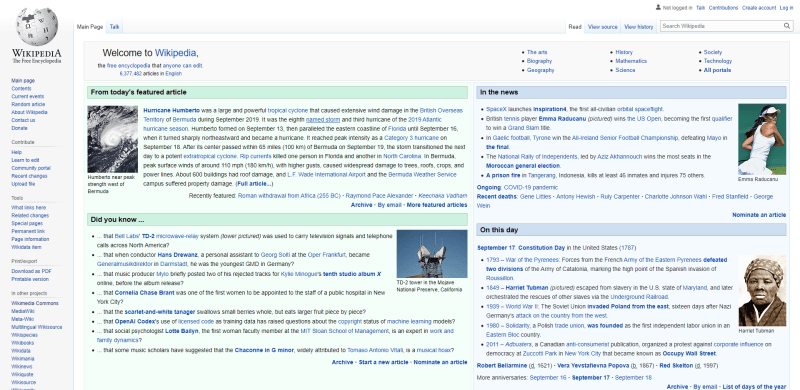Click the Wikipedia globe logo
The image size is (800, 390).
36,27
